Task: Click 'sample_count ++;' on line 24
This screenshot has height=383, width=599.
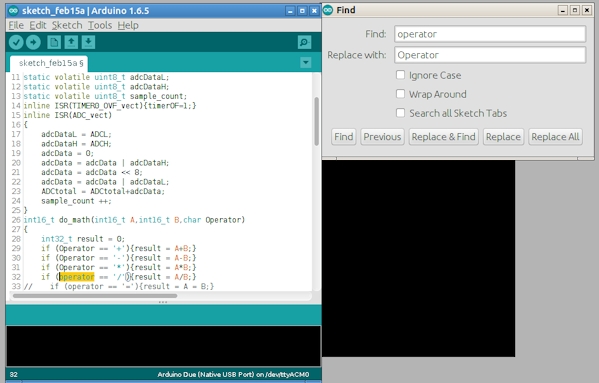Action: click(76, 201)
